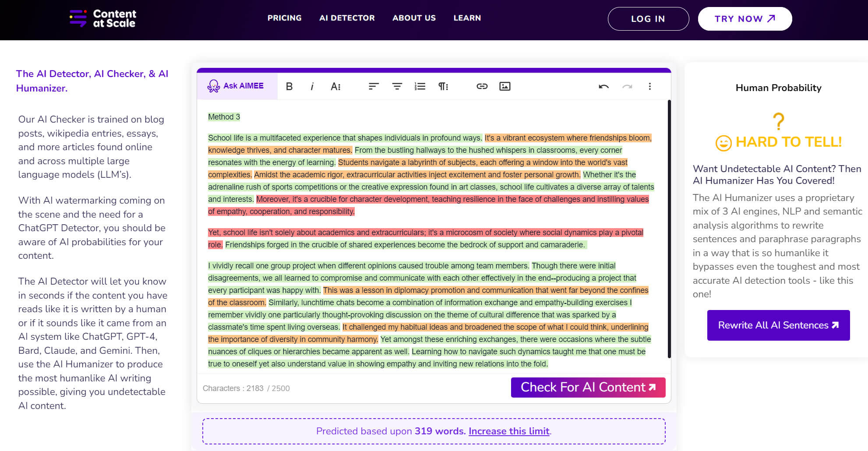The height and width of the screenshot is (451, 868).
Task: Click the Content at Scale logo
Action: click(103, 18)
